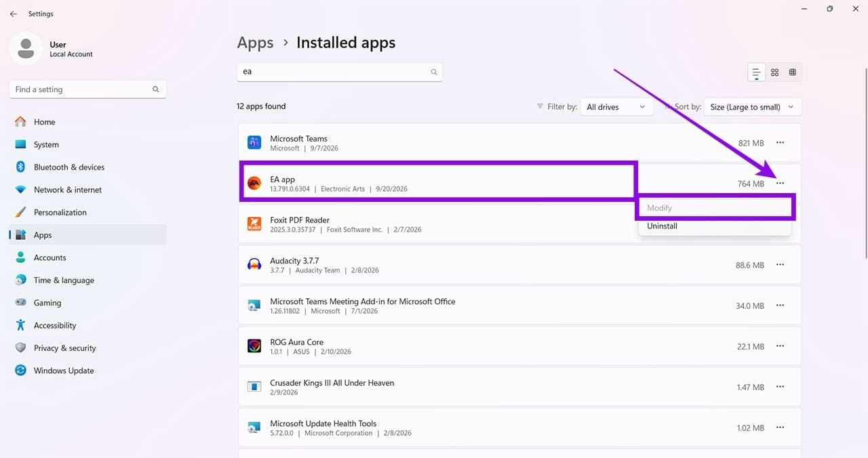The image size is (868, 458).
Task: Open more options for ROG Aura Core
Action: [780, 346]
